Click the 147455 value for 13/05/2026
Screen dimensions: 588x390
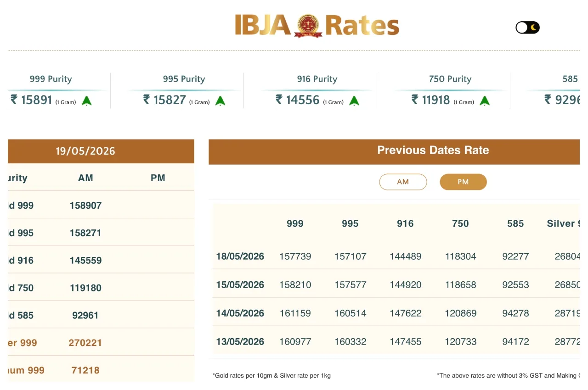point(406,342)
